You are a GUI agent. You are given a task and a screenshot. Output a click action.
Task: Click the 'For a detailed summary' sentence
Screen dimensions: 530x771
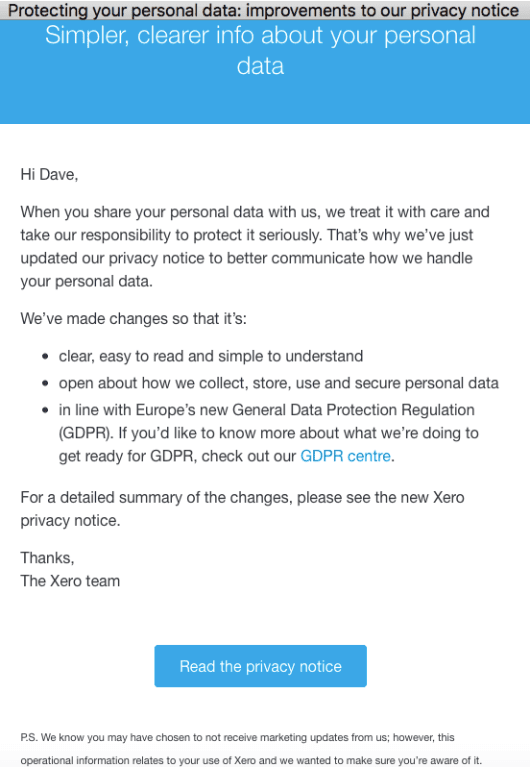click(x=242, y=509)
